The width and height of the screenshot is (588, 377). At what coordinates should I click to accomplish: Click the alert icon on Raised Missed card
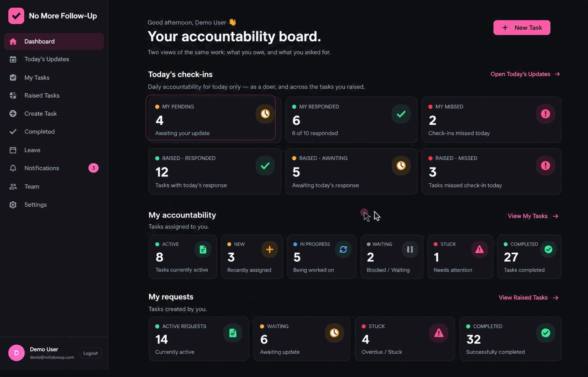click(546, 166)
